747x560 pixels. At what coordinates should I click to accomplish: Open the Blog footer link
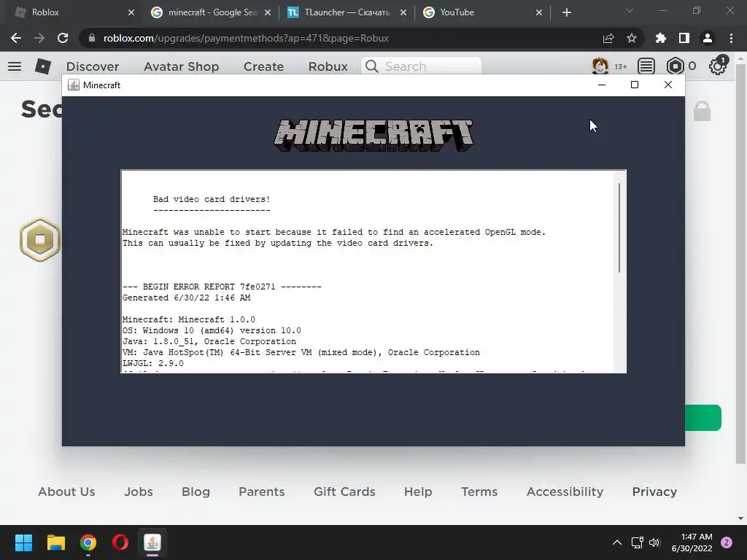196,491
